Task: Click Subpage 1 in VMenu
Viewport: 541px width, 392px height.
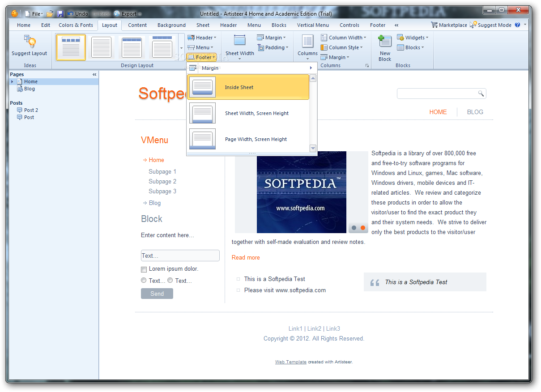Action: [162, 171]
